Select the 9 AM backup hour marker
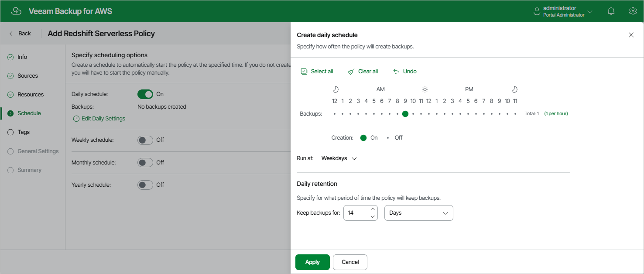The height and width of the screenshot is (274, 644). (x=405, y=114)
